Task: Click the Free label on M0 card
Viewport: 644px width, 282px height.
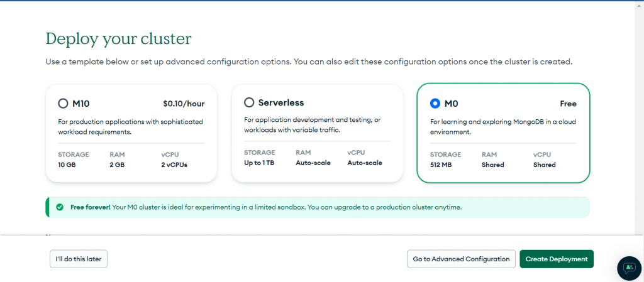Action: [x=568, y=104]
